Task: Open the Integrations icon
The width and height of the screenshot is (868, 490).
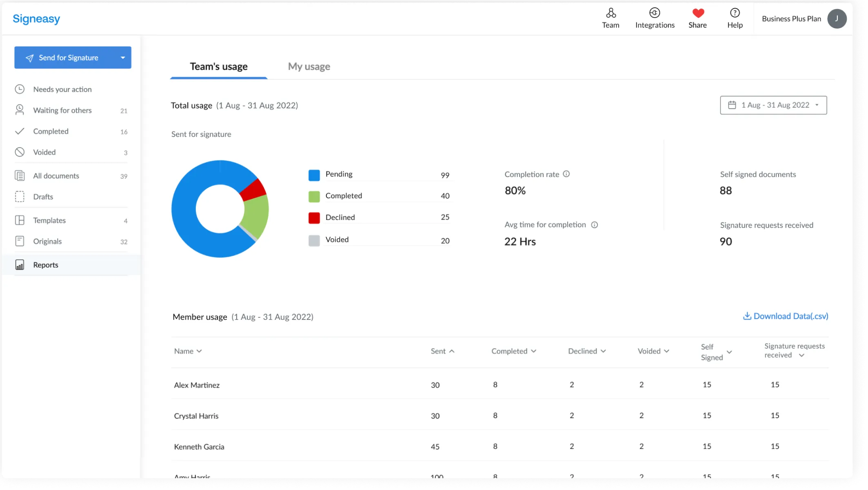Action: [654, 13]
